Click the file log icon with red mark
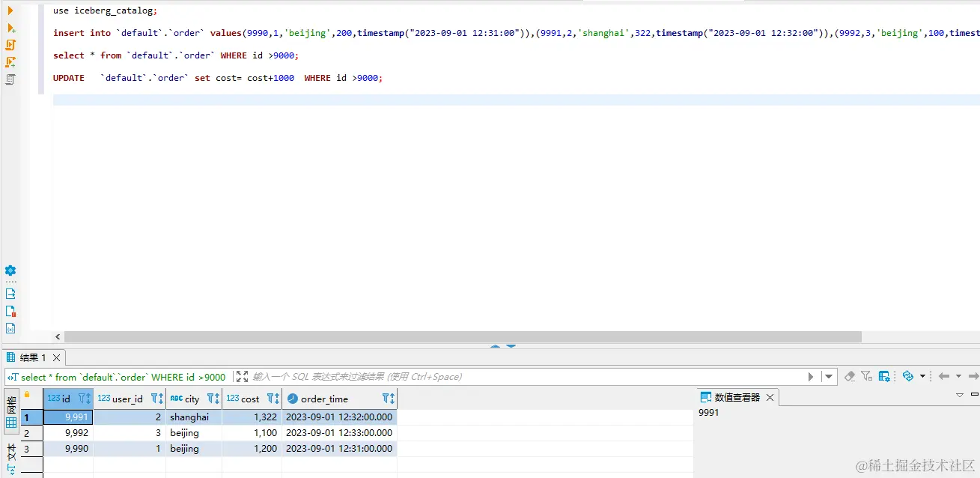Screen dimensions: 980x478 (x=10, y=311)
